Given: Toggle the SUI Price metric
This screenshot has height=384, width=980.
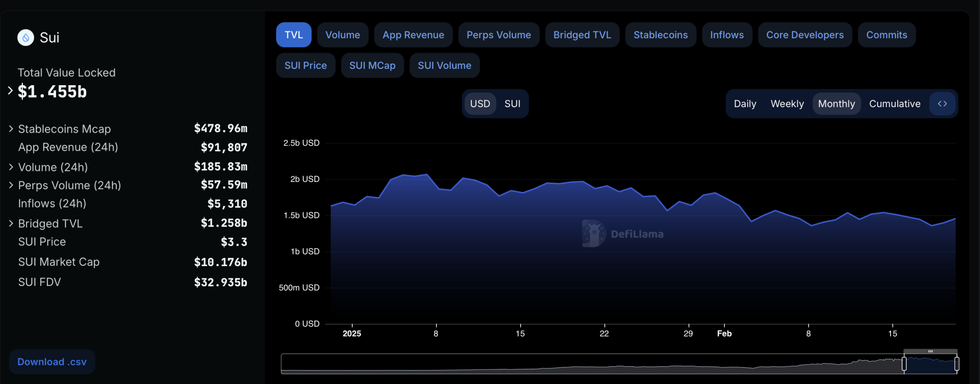Looking at the screenshot, I should (306, 66).
